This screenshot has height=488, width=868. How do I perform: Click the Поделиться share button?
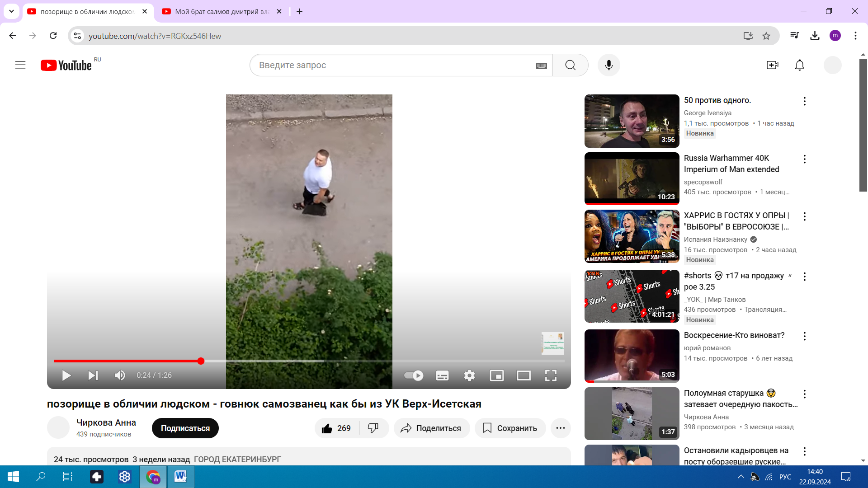[x=431, y=428]
